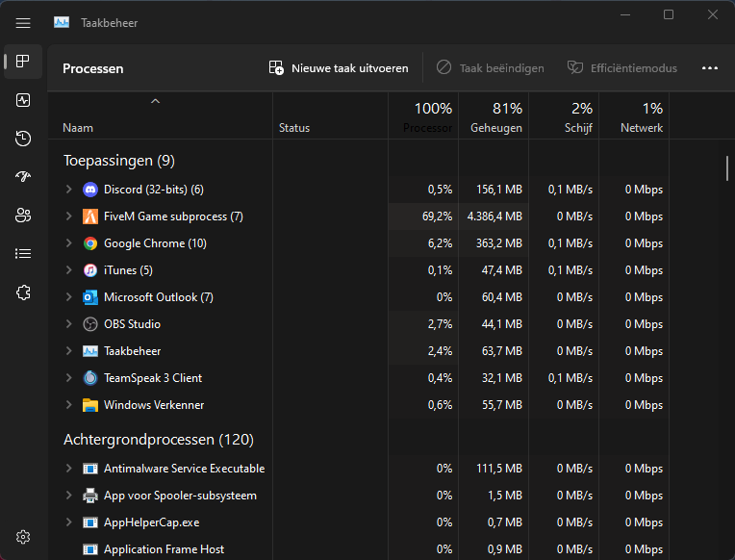
Task: Expand FiveM Game subprocess group
Action: tap(68, 216)
